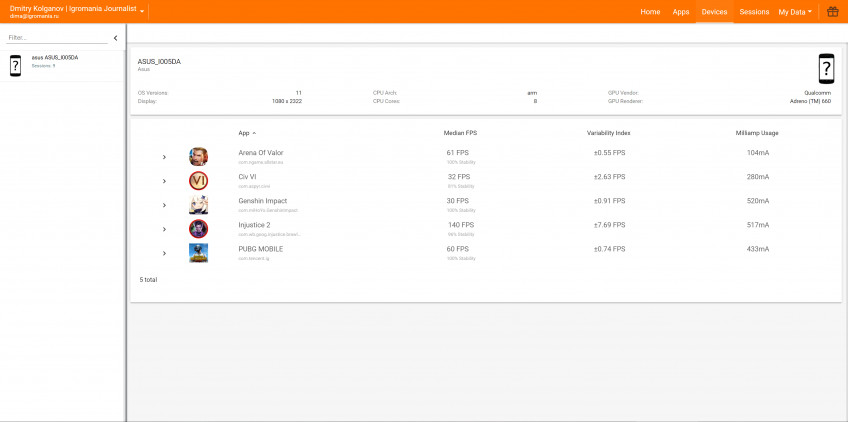Click the Injustice 2 app name

pyautogui.click(x=254, y=225)
